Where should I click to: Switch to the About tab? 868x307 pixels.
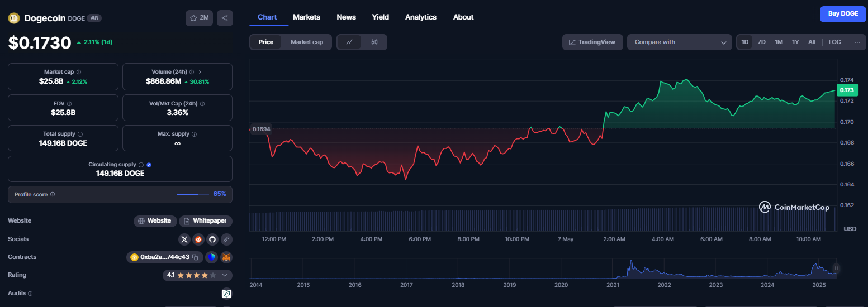pos(463,17)
